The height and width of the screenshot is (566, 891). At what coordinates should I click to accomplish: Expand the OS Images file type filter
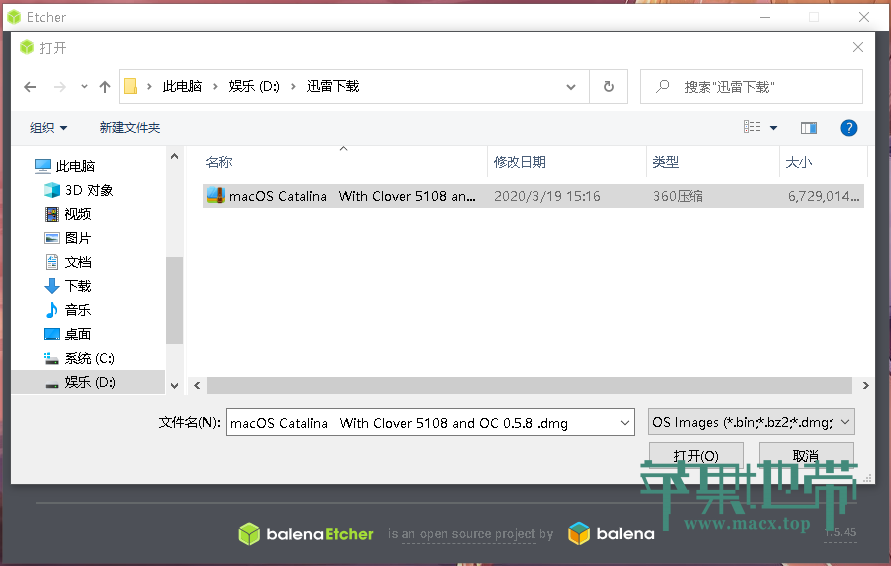point(750,423)
